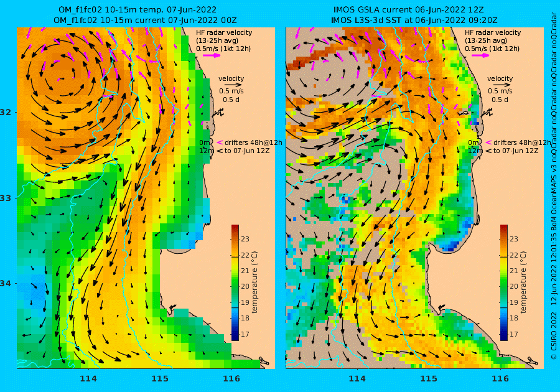560x392 pixels.
Task: Click 'HF radar velocity' label on model map
Action: click(x=224, y=32)
